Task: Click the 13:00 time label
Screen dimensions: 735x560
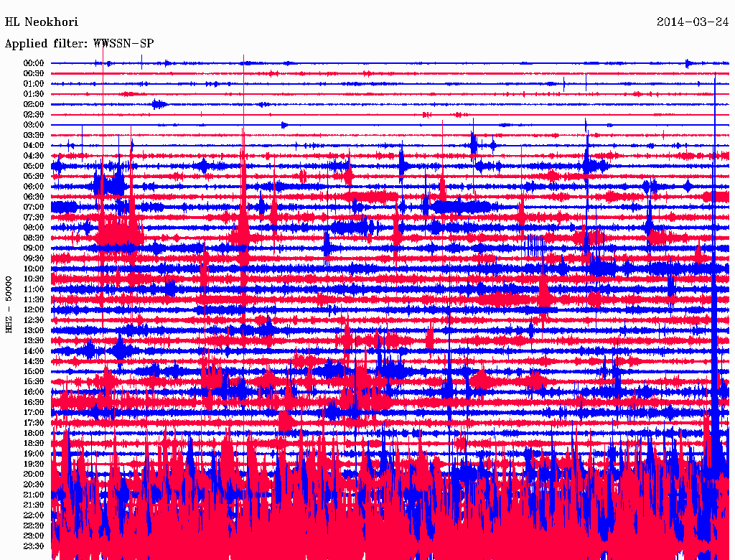Action: coord(34,331)
